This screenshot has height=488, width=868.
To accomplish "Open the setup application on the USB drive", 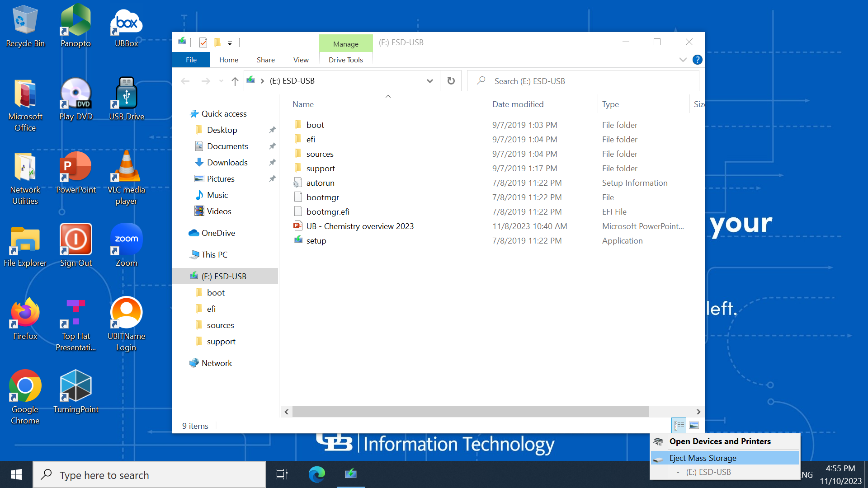I will click(316, 240).
